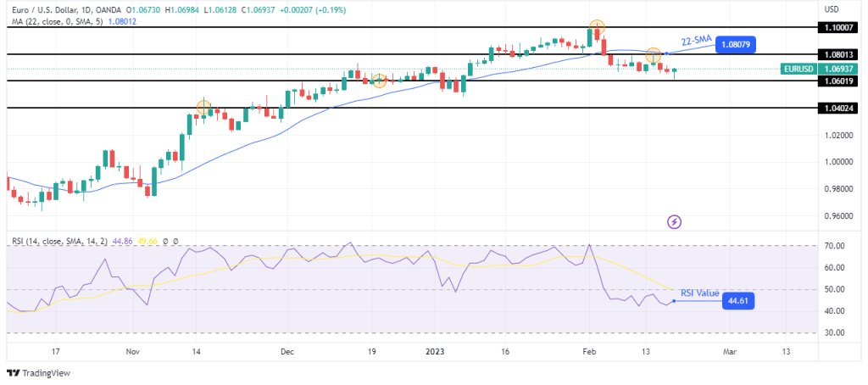Click the Feb label on time axis
This screenshot has height=385, width=868.
(590, 352)
